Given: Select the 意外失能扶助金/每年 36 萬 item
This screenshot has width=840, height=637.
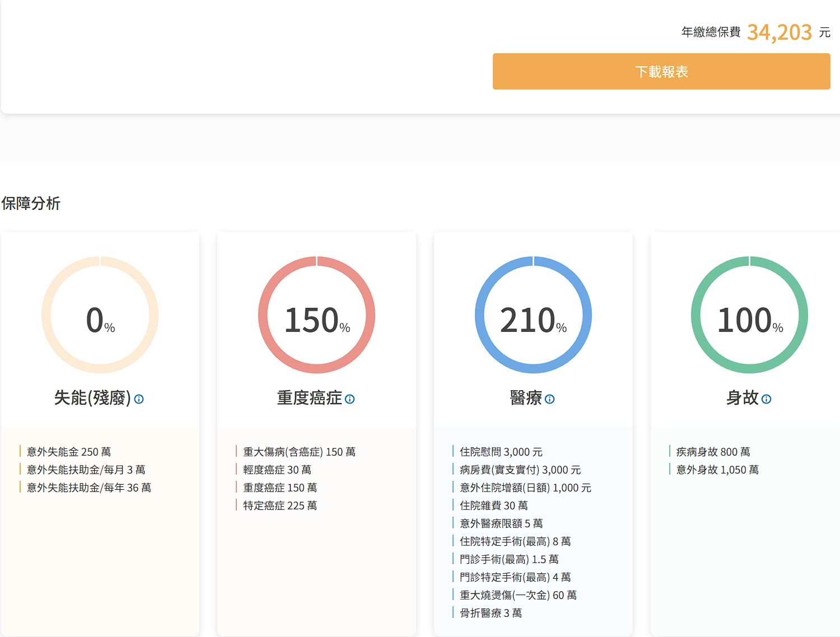Looking at the screenshot, I should [89, 488].
